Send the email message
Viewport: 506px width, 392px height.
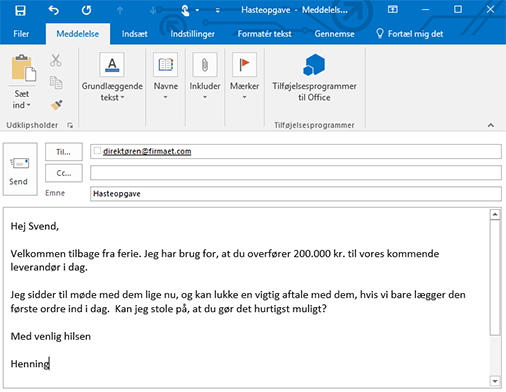point(20,169)
